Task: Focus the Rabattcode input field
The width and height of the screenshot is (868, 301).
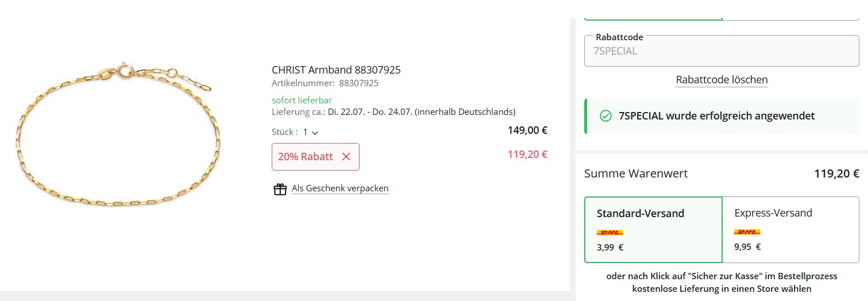Action: [x=722, y=51]
